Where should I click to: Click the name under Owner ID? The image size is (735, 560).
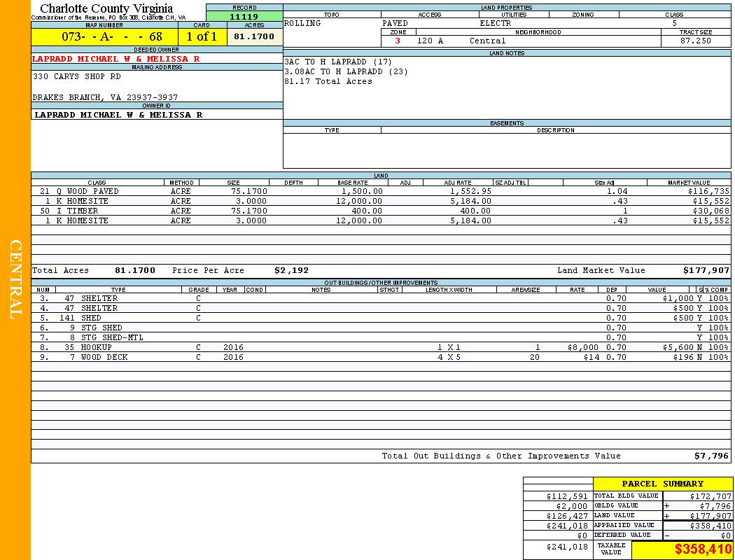[x=118, y=114]
